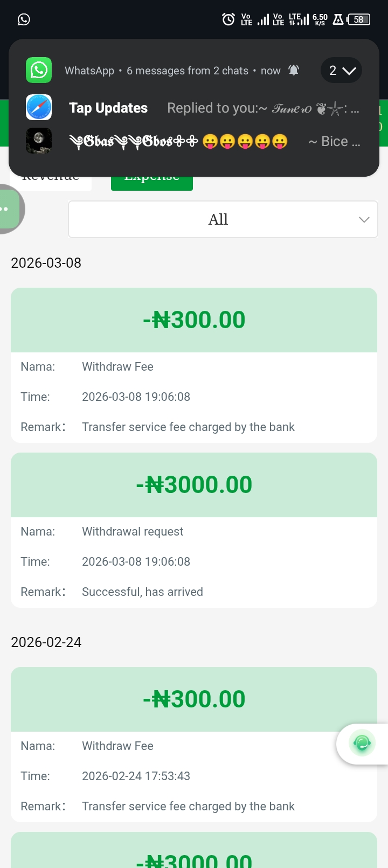Open the -₦3000.00 Withdrawal request amount banner
The width and height of the screenshot is (388, 868).
(194, 484)
